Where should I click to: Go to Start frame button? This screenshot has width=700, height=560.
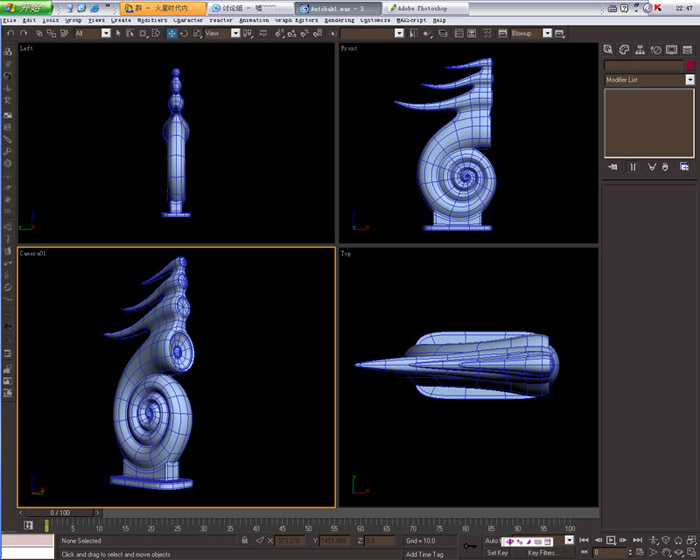point(584,540)
